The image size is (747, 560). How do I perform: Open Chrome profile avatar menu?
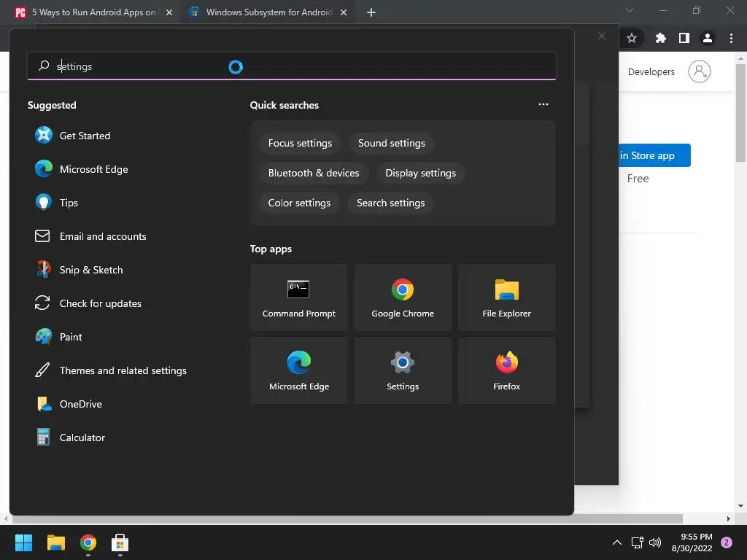[708, 38]
